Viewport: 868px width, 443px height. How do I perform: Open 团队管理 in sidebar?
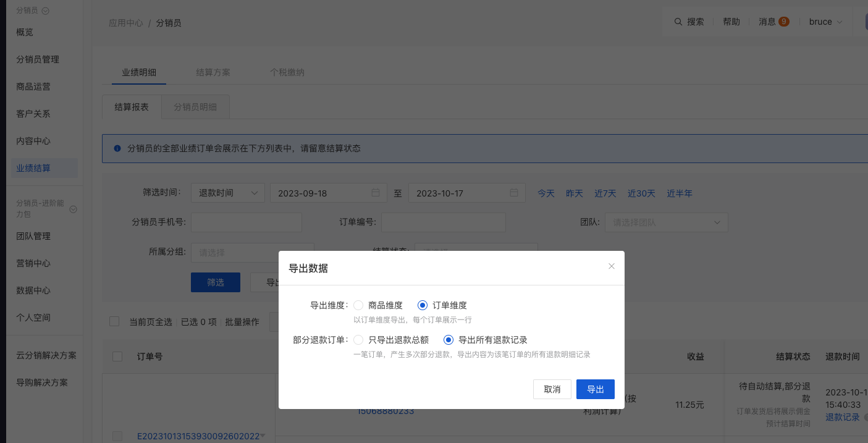pos(33,236)
